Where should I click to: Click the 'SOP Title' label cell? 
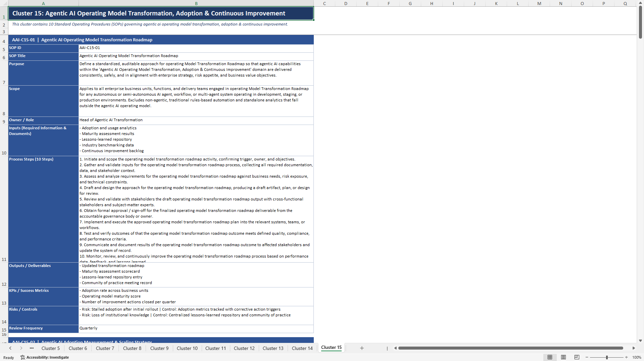point(43,56)
